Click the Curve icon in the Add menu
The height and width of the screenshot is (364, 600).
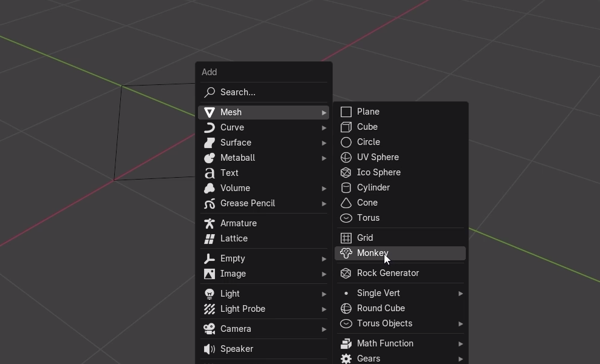point(210,127)
